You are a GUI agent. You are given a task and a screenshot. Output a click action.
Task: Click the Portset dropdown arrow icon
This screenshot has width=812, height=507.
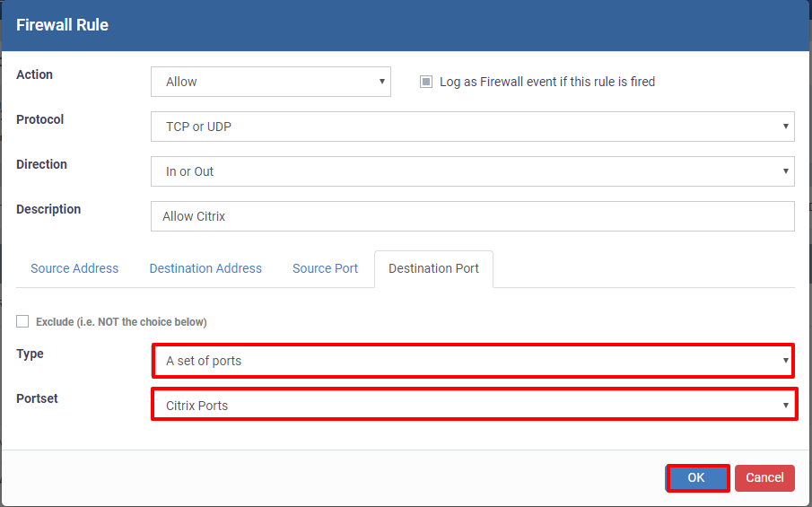pos(786,405)
